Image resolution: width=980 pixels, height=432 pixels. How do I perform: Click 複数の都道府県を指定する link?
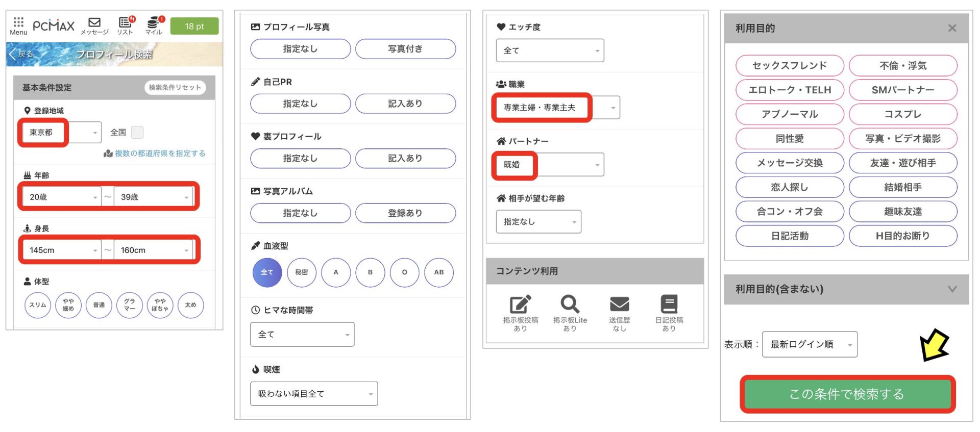tap(159, 154)
